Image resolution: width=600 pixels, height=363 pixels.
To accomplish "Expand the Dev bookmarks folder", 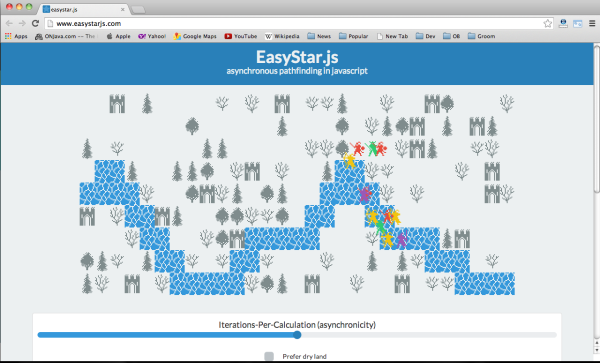I will pyautogui.click(x=426, y=36).
